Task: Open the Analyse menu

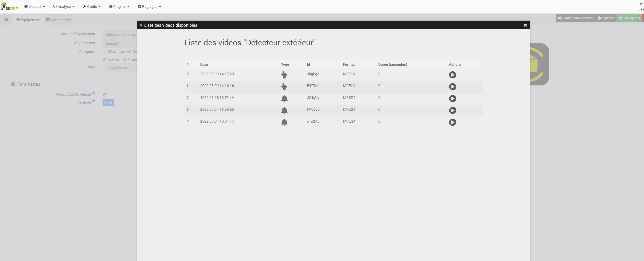Action: coord(63,6)
